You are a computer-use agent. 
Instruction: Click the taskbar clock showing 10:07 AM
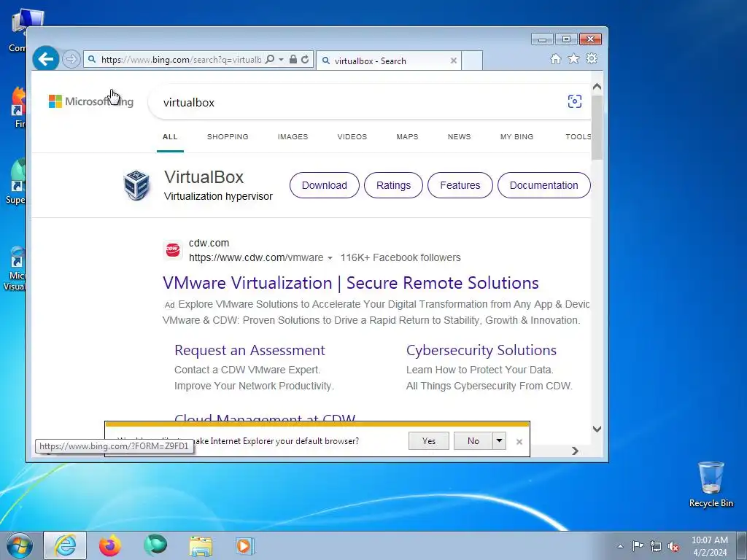point(710,546)
